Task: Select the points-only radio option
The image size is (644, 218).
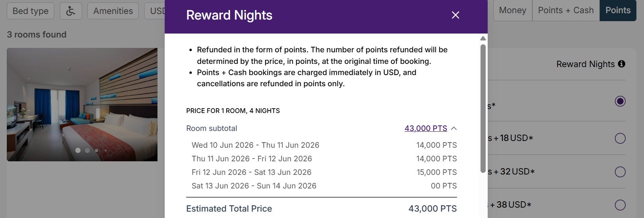Action: click(620, 101)
